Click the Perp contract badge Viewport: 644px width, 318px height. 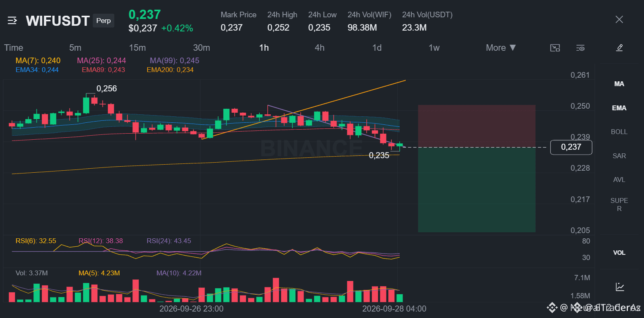point(103,21)
